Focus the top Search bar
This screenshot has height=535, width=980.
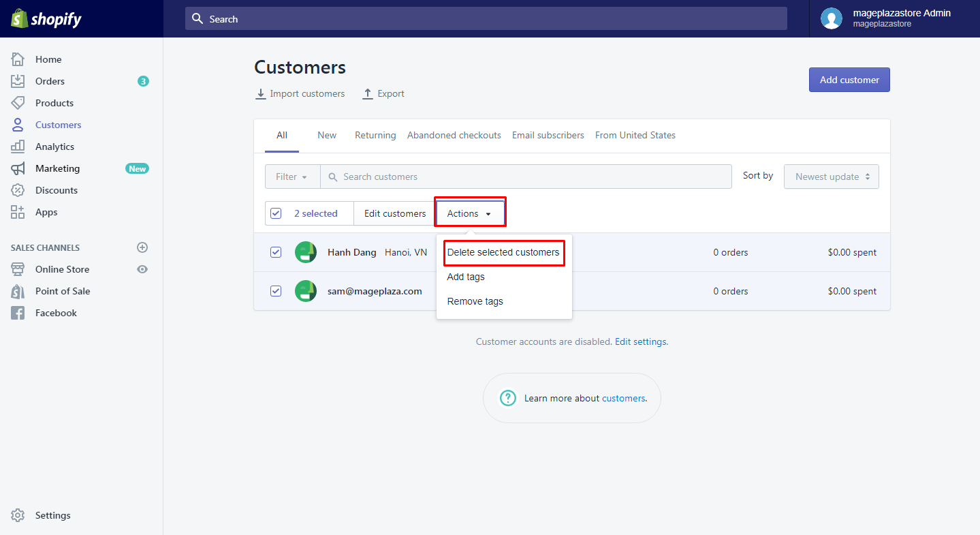(x=486, y=18)
